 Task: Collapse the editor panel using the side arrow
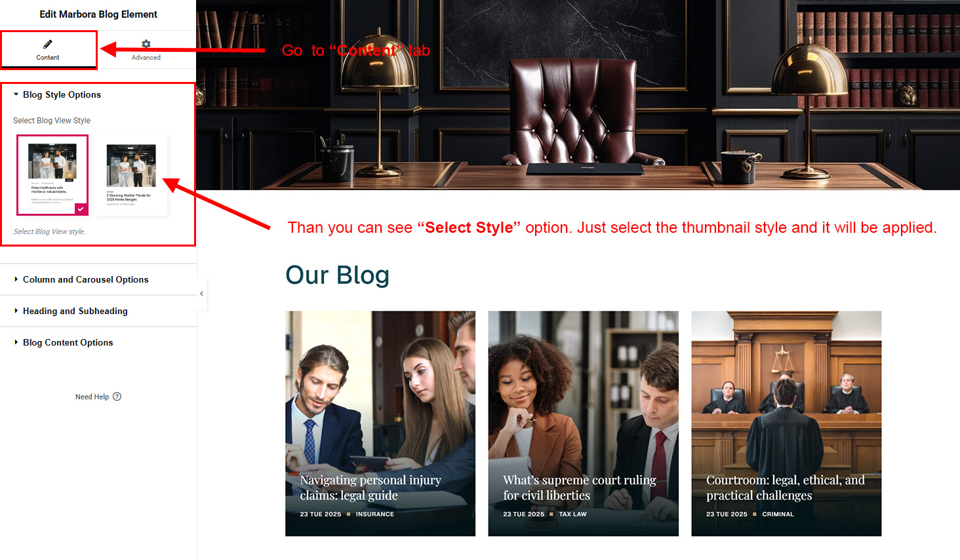pos(202,294)
